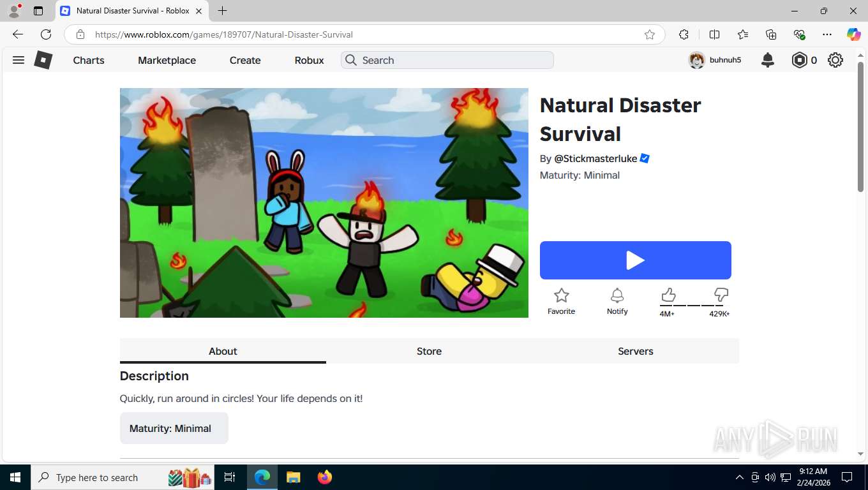The height and width of the screenshot is (490, 868).
Task: Open Copilot in Edge toolbar
Action: [x=854, y=34]
